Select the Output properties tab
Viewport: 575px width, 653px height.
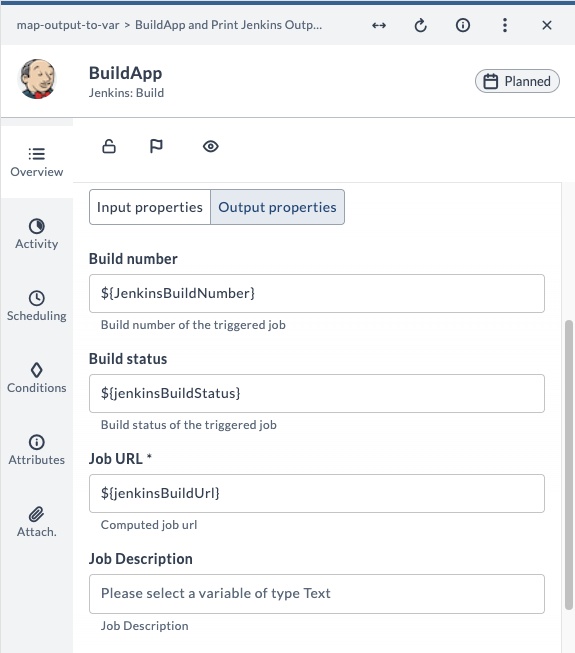tap(277, 207)
